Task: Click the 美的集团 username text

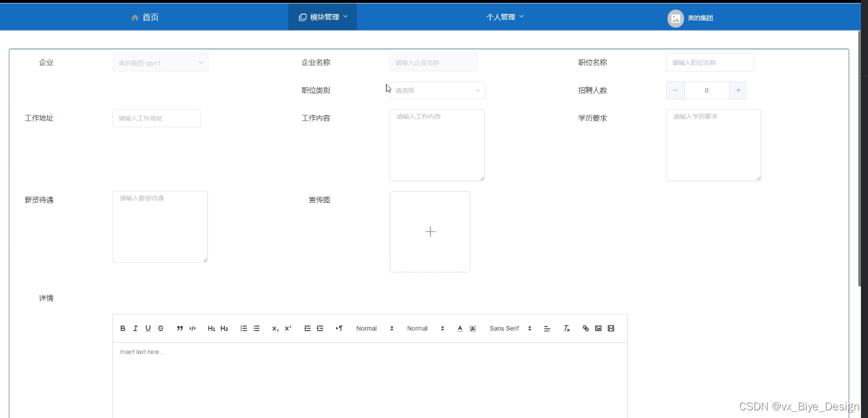Action: 700,18
